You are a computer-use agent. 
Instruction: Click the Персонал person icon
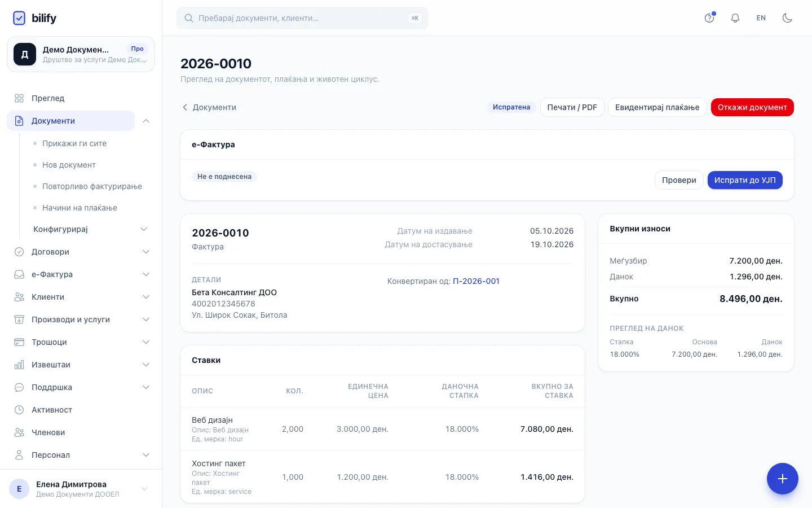pyautogui.click(x=19, y=455)
